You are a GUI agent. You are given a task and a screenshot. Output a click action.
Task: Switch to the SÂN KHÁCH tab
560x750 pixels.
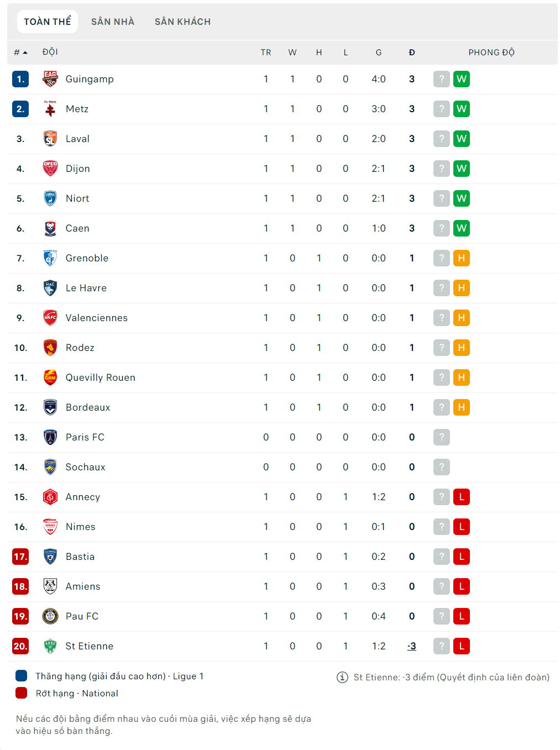point(182,22)
